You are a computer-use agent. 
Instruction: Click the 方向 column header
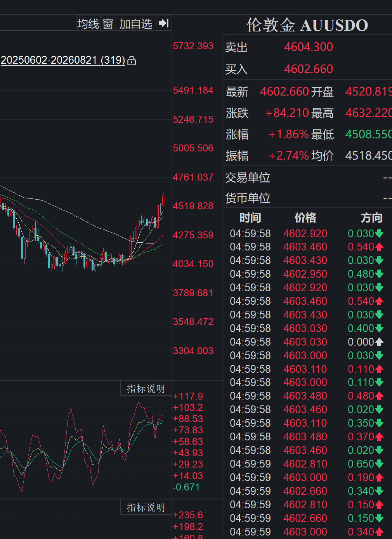point(372,218)
